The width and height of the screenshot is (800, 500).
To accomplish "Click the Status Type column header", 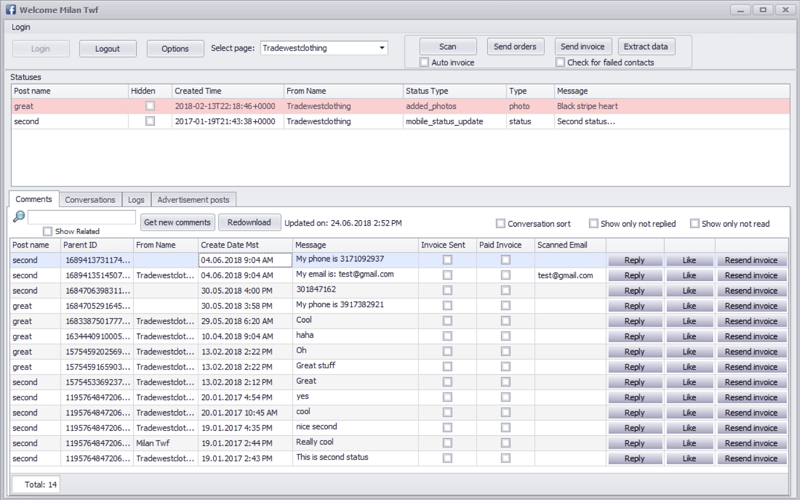I will click(x=455, y=91).
